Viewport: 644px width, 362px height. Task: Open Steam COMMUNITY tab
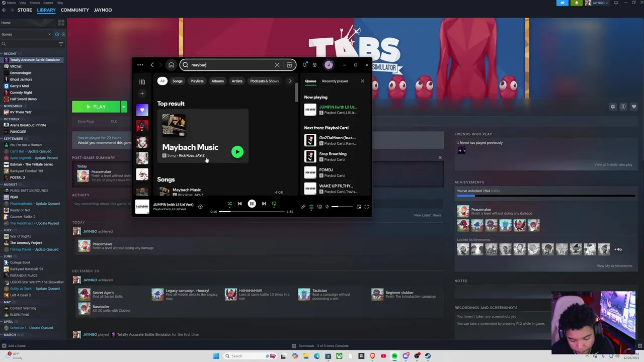[x=74, y=10]
